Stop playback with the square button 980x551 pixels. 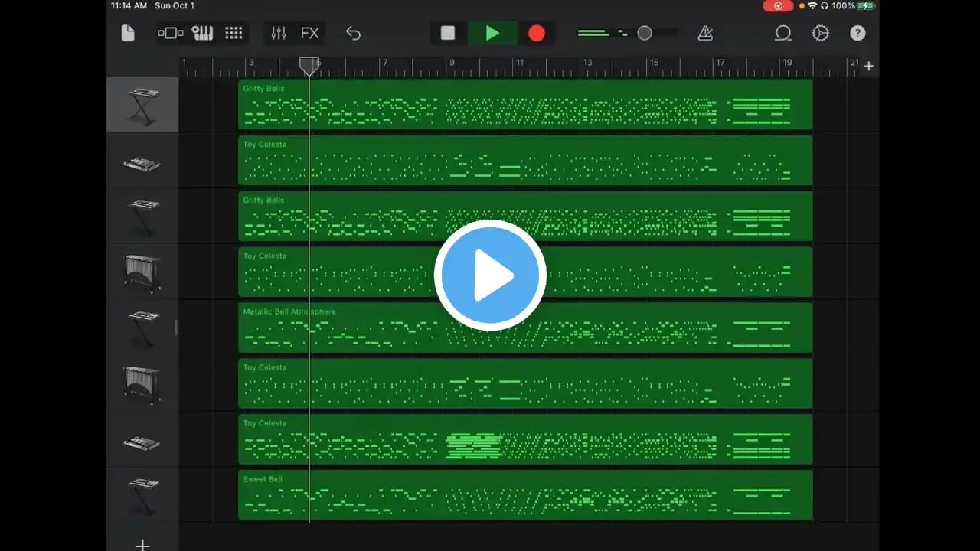448,33
